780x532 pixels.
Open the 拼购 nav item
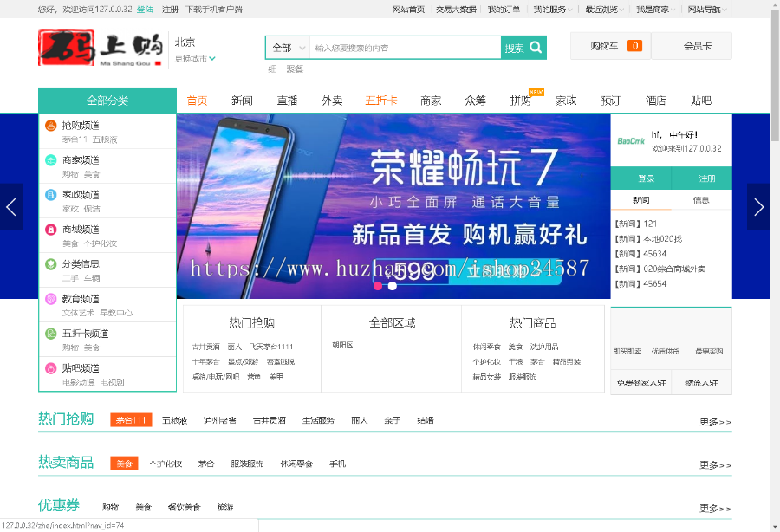point(521,101)
